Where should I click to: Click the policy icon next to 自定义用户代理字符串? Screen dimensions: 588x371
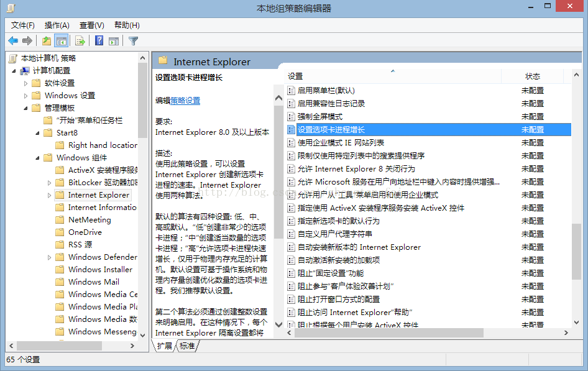click(x=291, y=234)
